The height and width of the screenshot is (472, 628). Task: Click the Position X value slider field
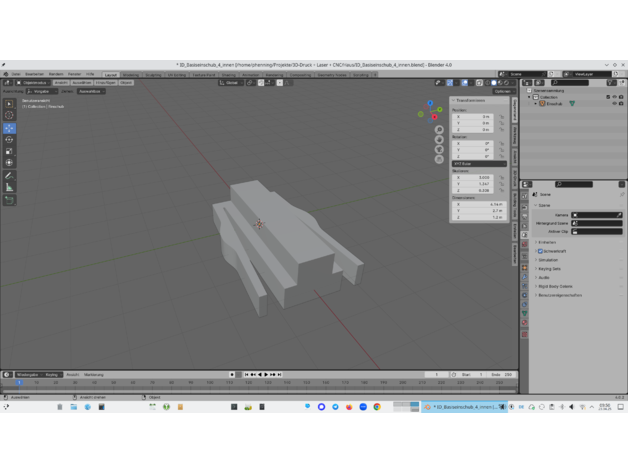[474, 117]
